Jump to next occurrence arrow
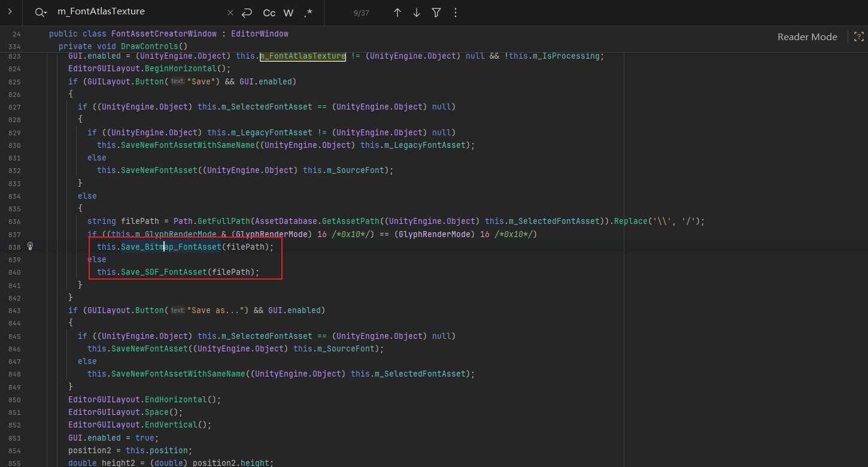 coord(417,13)
